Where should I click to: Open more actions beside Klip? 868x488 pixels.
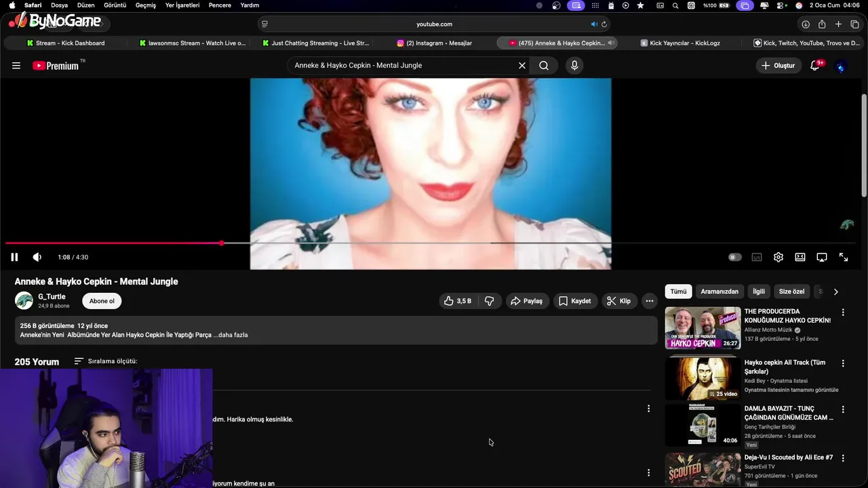point(650,301)
